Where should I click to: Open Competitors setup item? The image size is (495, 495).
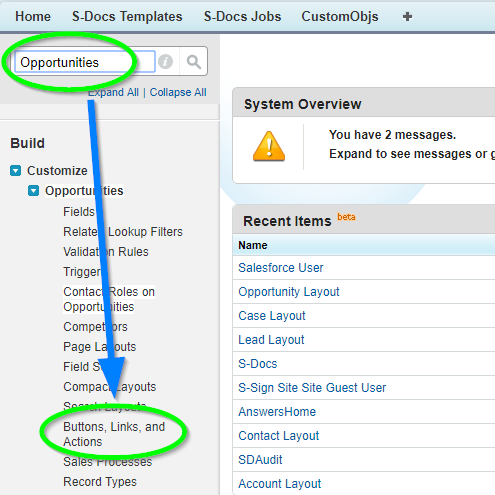pyautogui.click(x=95, y=327)
